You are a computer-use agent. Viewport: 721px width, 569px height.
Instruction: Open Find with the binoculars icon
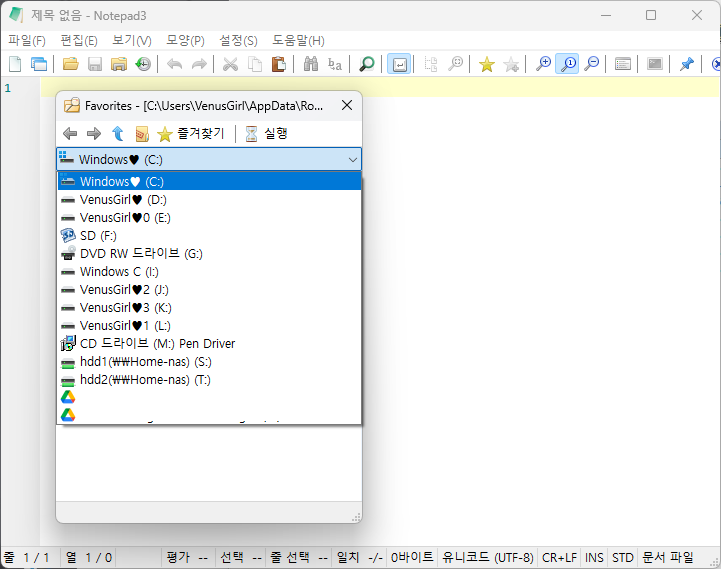pyautogui.click(x=311, y=64)
